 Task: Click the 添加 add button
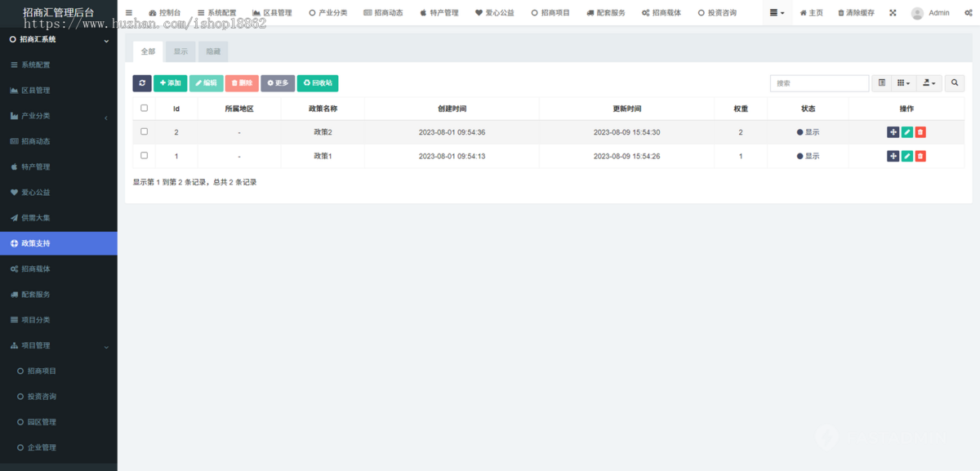169,83
